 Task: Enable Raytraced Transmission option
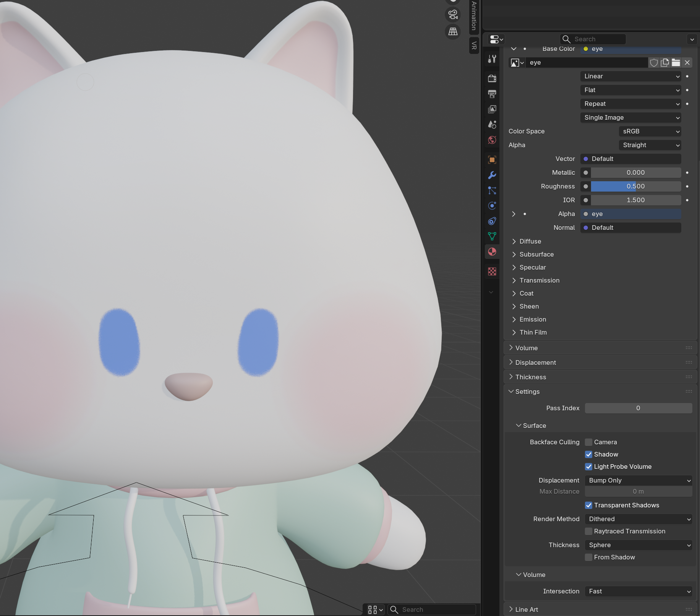[x=588, y=531]
